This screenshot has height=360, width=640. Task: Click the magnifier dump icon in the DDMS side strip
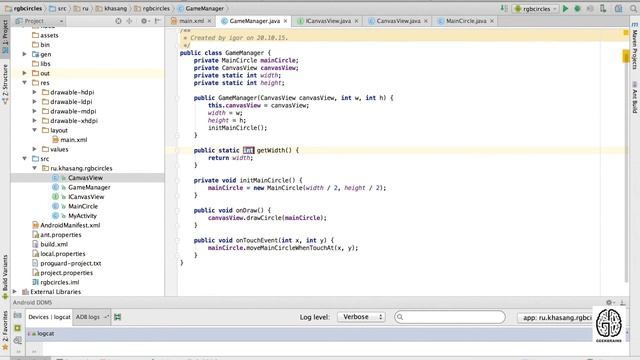click(x=18, y=340)
